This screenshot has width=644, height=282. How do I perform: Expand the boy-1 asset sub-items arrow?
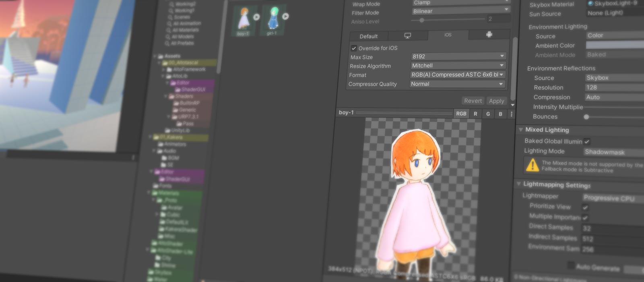point(256,17)
